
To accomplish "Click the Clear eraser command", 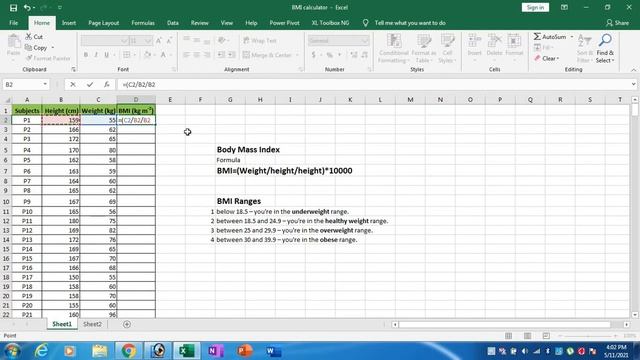I will point(546,58).
